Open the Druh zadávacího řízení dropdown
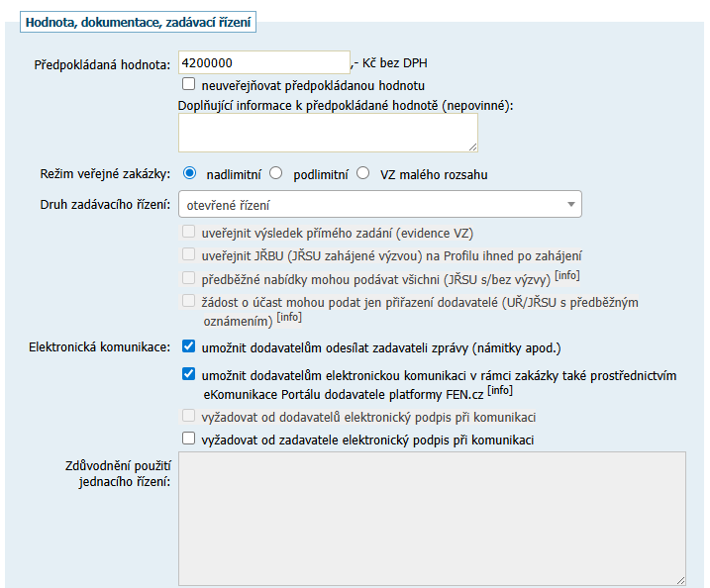 pyautogui.click(x=380, y=205)
